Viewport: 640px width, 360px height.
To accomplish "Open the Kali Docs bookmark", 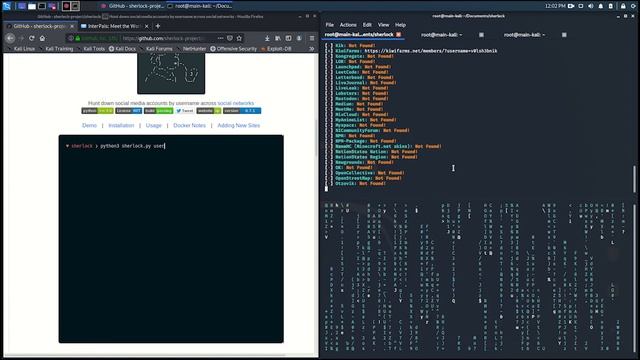I will [x=122, y=49].
